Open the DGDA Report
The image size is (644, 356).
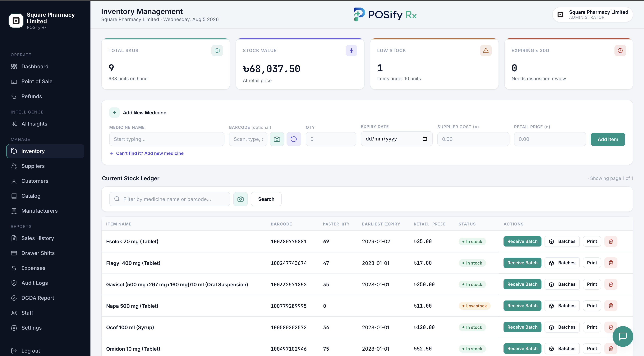pos(45,298)
